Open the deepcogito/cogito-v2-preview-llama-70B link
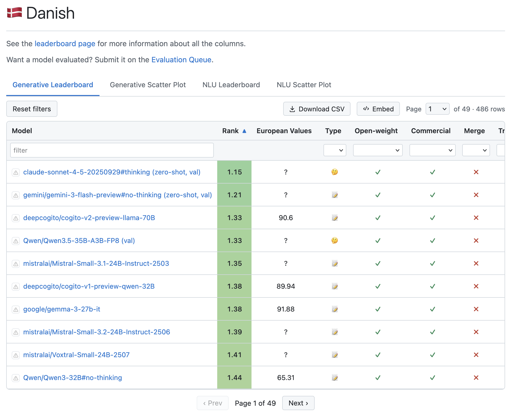Image resolution: width=516 pixels, height=420 pixels. (89, 218)
